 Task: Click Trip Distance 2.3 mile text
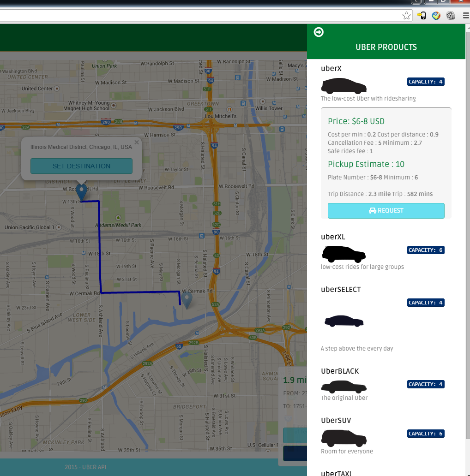coord(359,194)
